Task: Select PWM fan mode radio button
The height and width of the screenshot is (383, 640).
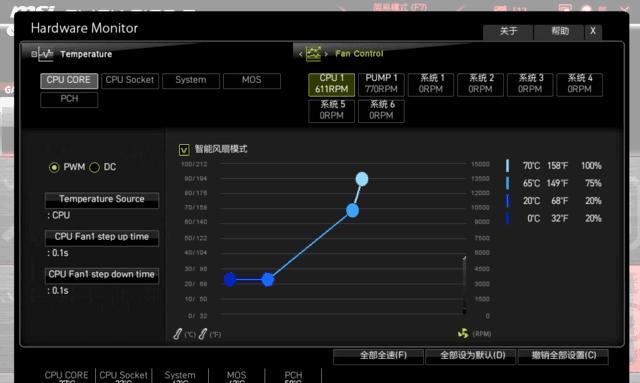Action: (54, 167)
